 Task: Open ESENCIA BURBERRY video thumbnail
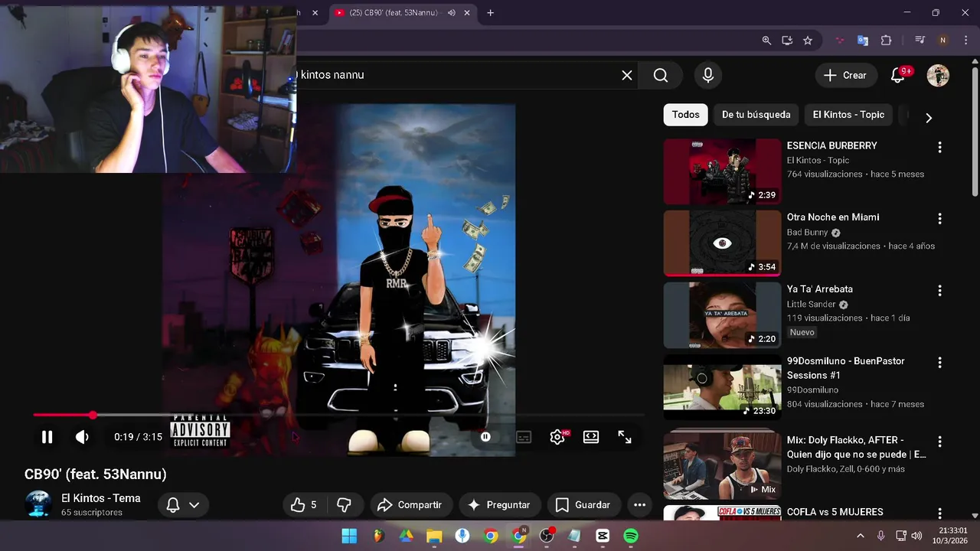722,171
